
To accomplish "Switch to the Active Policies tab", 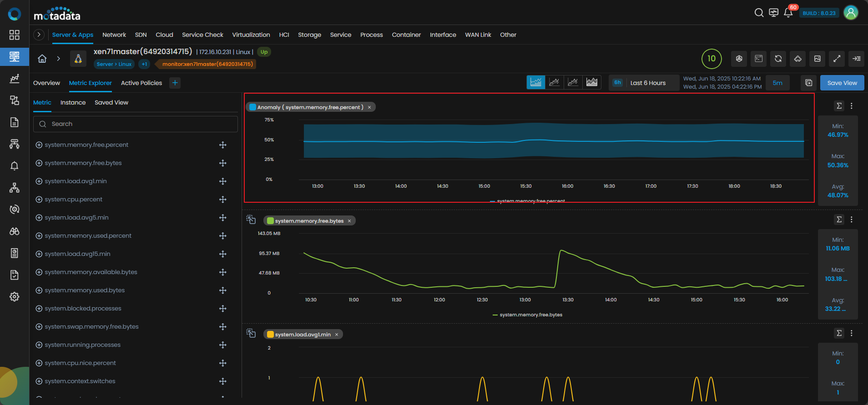I will pyautogui.click(x=141, y=83).
